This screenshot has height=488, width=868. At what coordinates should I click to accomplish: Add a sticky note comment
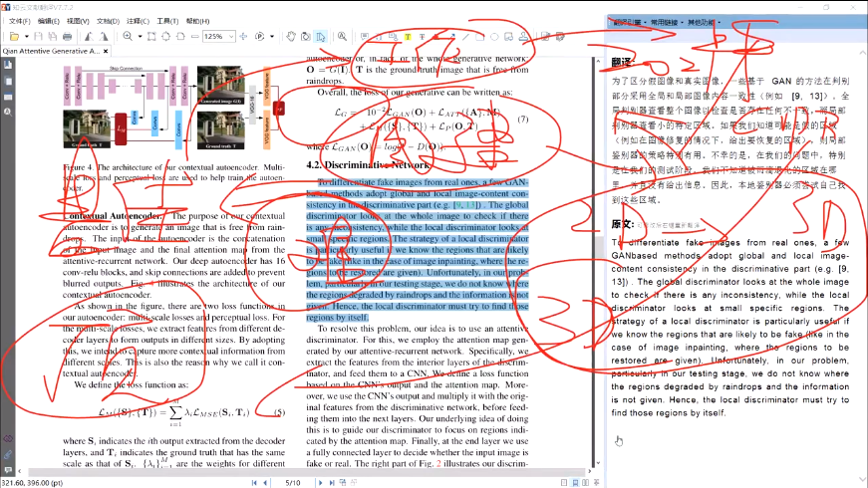pos(365,37)
